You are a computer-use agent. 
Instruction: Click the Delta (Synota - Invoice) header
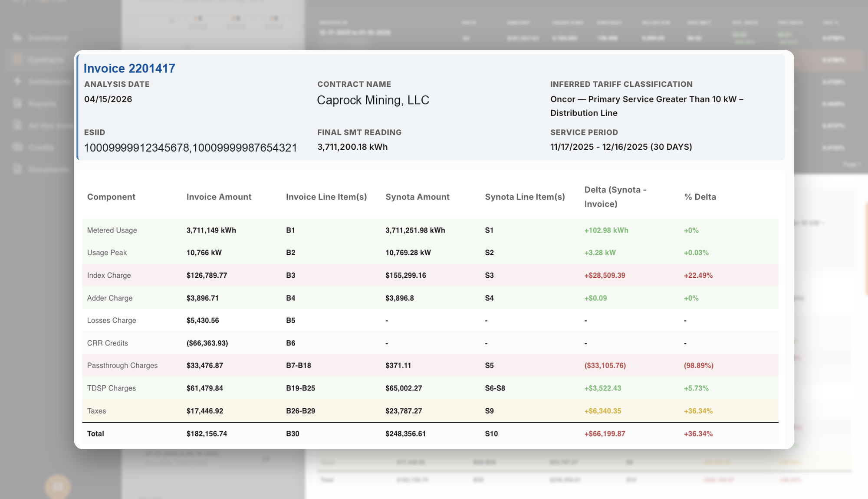(615, 197)
